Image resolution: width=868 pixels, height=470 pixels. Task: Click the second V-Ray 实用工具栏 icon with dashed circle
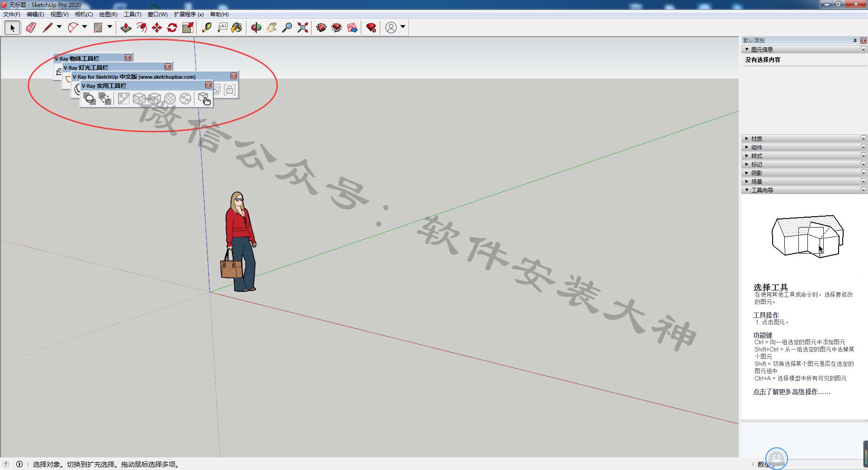tap(105, 99)
